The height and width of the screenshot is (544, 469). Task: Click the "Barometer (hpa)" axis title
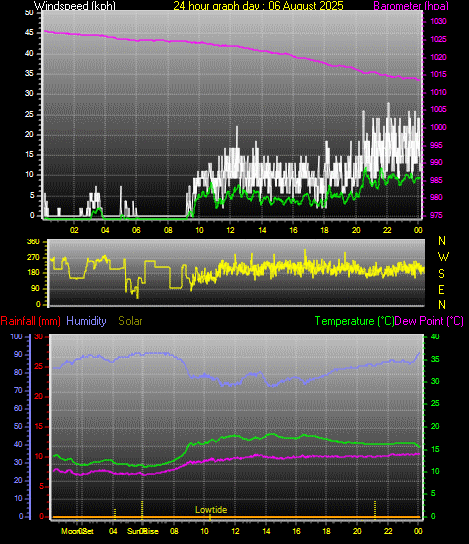(411, 6)
